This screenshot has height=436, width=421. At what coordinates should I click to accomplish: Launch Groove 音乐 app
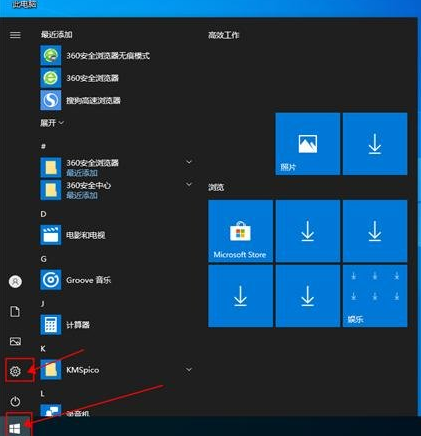pos(76,280)
